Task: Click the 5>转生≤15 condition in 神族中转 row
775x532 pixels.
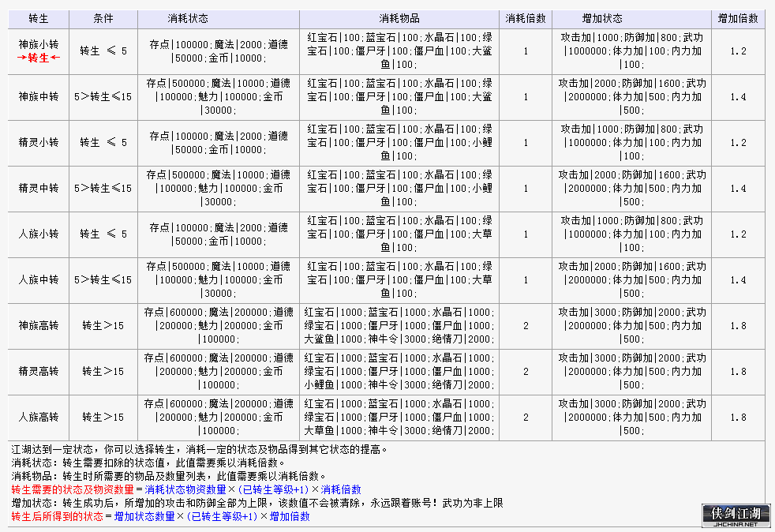Action: [103, 97]
